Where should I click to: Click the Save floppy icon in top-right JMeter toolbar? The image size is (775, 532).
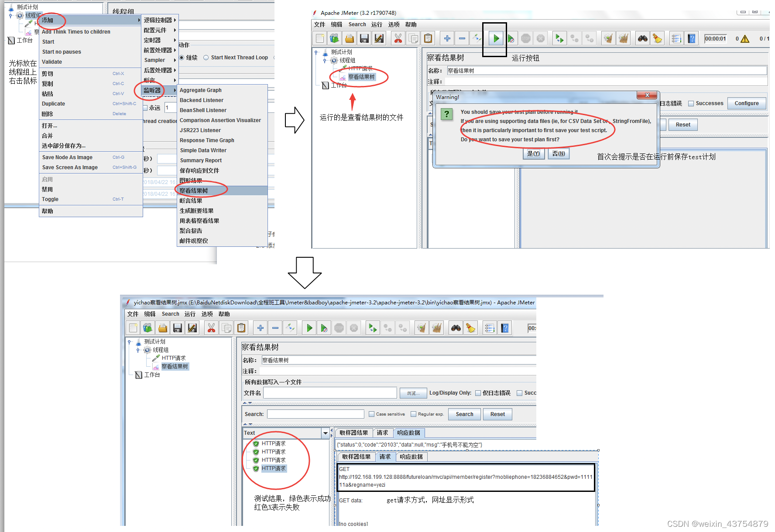[x=364, y=38]
